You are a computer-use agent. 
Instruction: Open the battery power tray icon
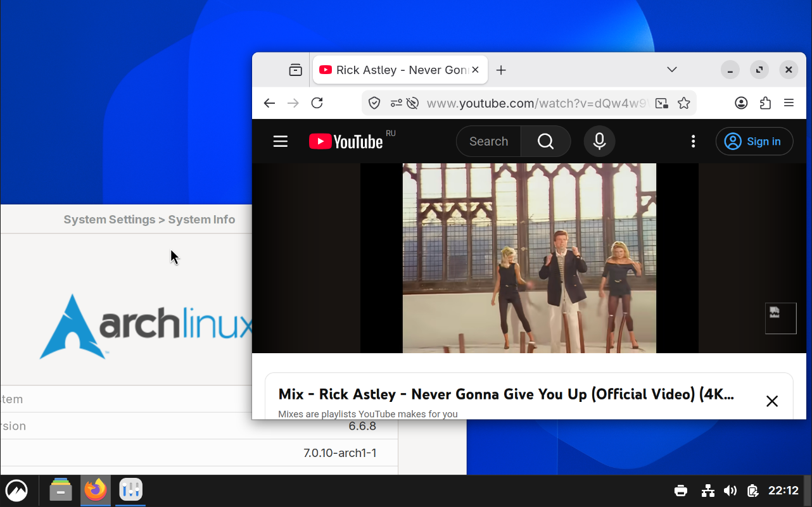[x=752, y=491]
